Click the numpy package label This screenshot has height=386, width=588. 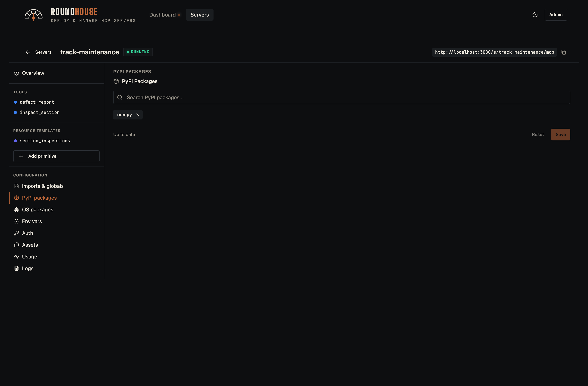(124, 115)
